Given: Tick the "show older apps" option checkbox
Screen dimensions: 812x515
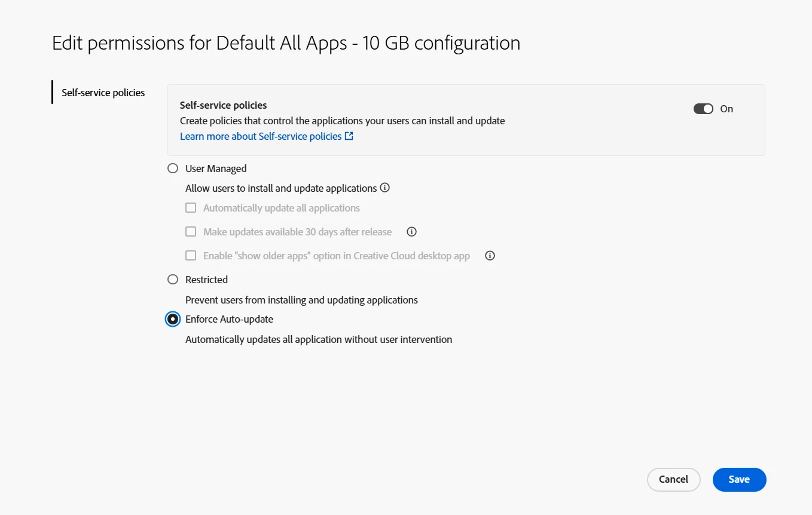Looking at the screenshot, I should pyautogui.click(x=191, y=256).
